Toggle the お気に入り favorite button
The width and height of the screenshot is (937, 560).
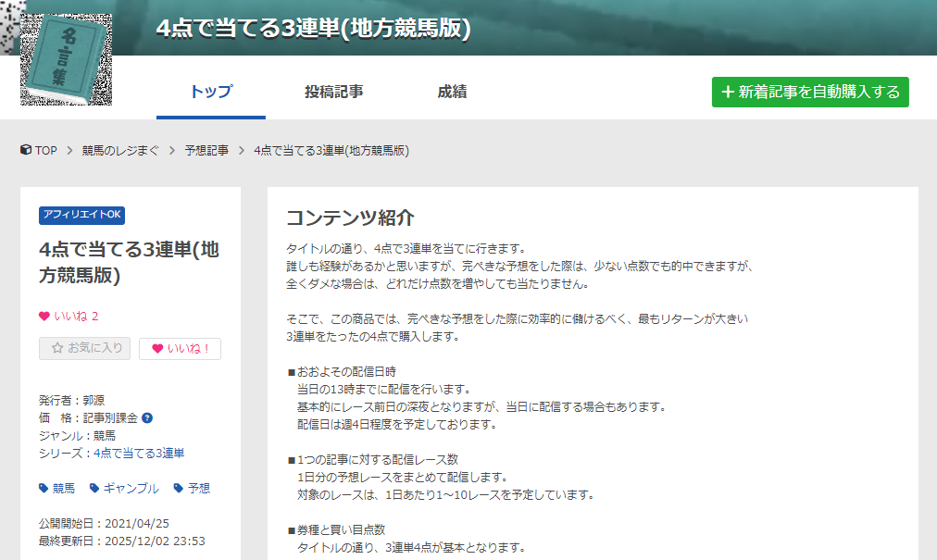coord(84,349)
